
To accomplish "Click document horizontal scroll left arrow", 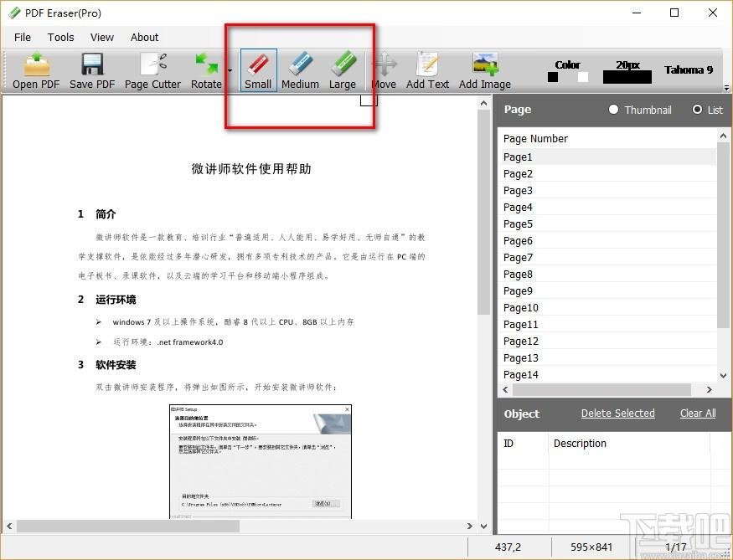I will click(9, 527).
